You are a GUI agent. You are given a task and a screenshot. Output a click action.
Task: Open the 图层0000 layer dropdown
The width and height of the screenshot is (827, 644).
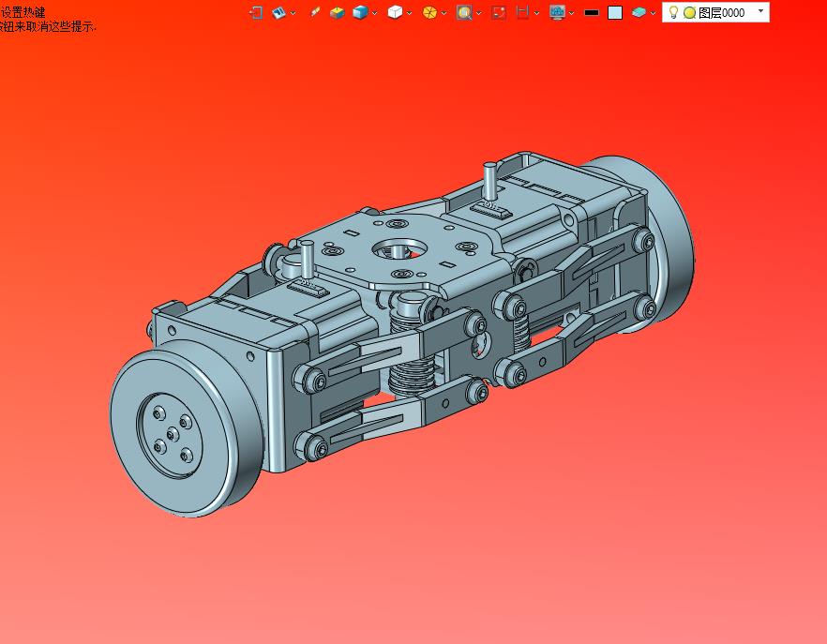(x=760, y=11)
